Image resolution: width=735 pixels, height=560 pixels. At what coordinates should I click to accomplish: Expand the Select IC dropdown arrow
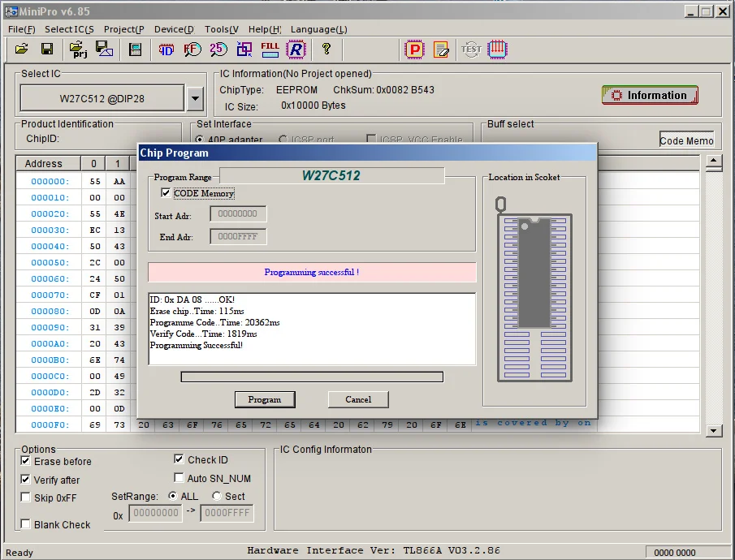195,99
